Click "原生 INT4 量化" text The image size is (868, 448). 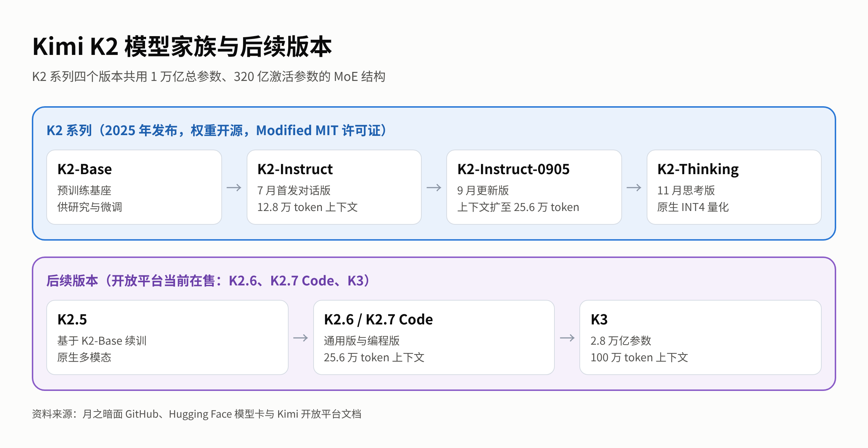(693, 207)
